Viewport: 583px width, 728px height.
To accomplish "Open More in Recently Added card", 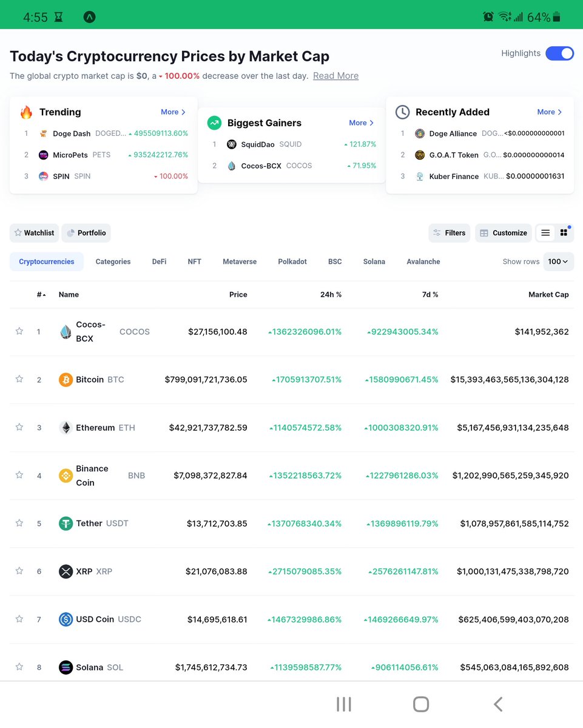I will click(x=550, y=112).
